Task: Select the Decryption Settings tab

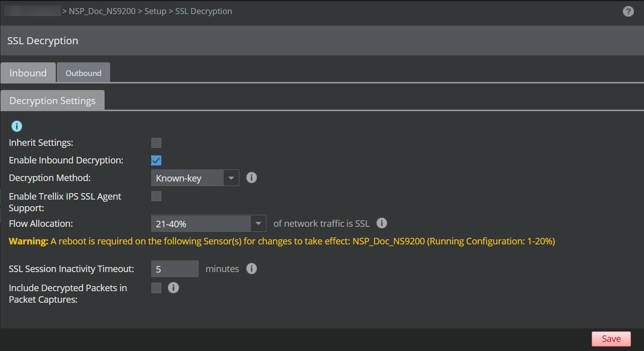Action: 52,101
